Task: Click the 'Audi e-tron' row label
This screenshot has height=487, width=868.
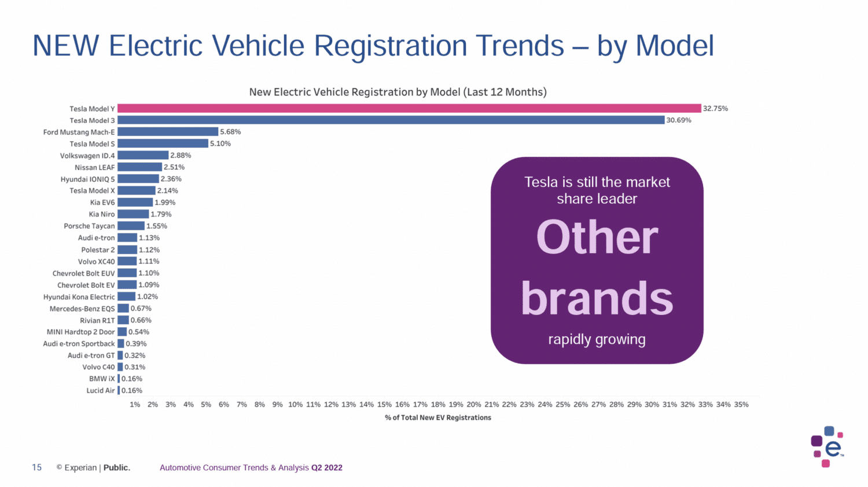Action: coord(97,238)
